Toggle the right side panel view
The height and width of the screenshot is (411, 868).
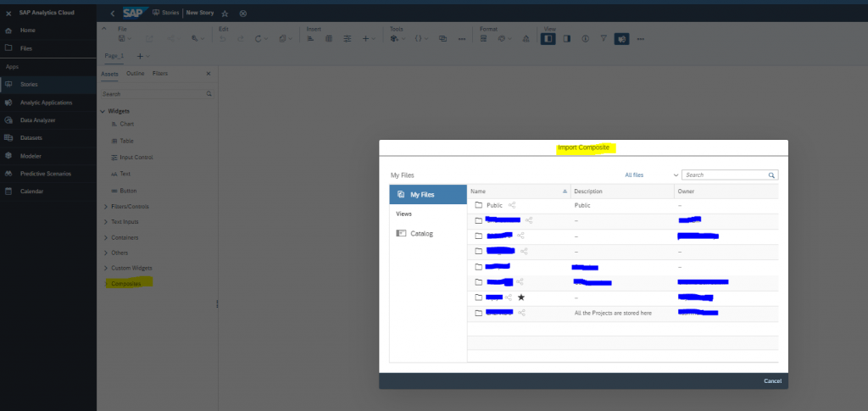(x=567, y=39)
